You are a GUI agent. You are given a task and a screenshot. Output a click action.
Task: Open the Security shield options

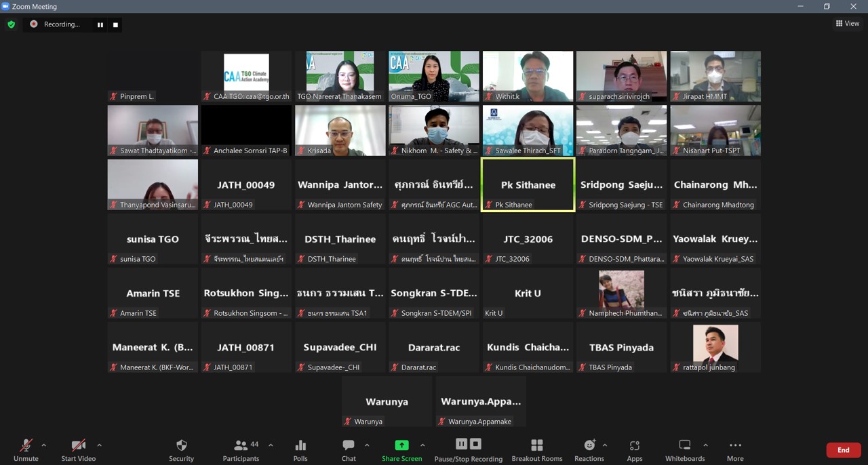click(x=181, y=449)
